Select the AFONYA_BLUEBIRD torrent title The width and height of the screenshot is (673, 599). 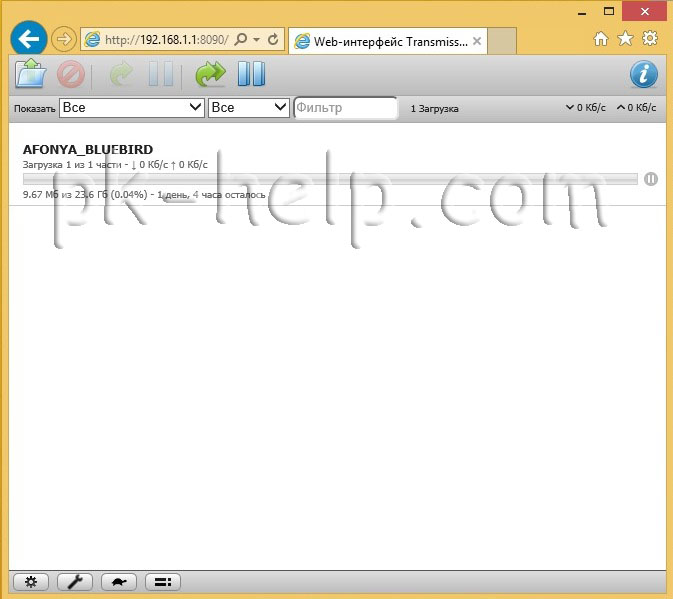coord(88,149)
